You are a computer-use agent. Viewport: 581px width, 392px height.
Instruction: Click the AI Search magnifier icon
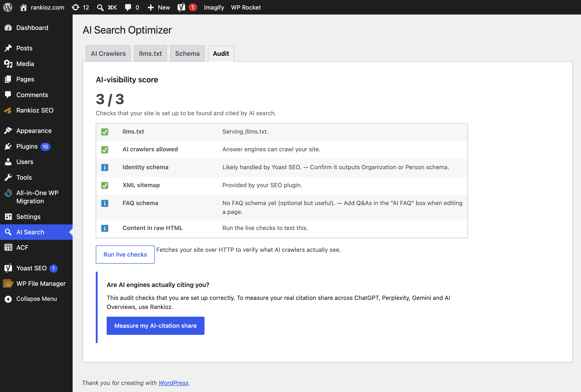pos(8,232)
